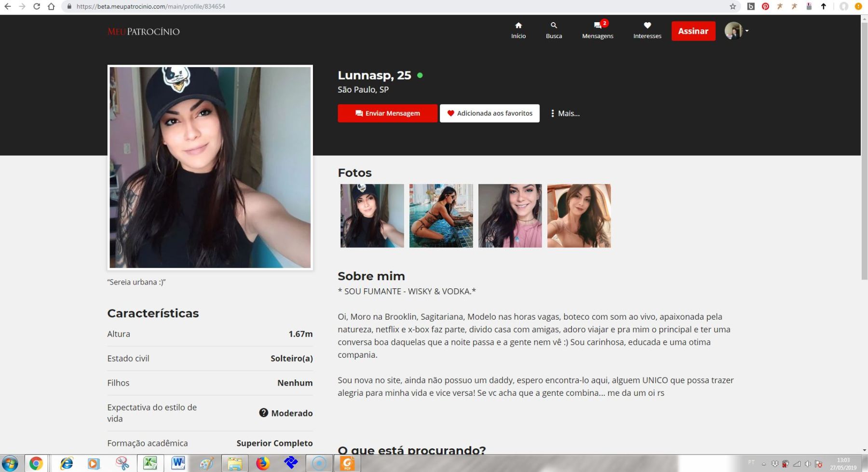Open the pool photo thumbnail
The width and height of the screenshot is (868, 472).
(441, 216)
